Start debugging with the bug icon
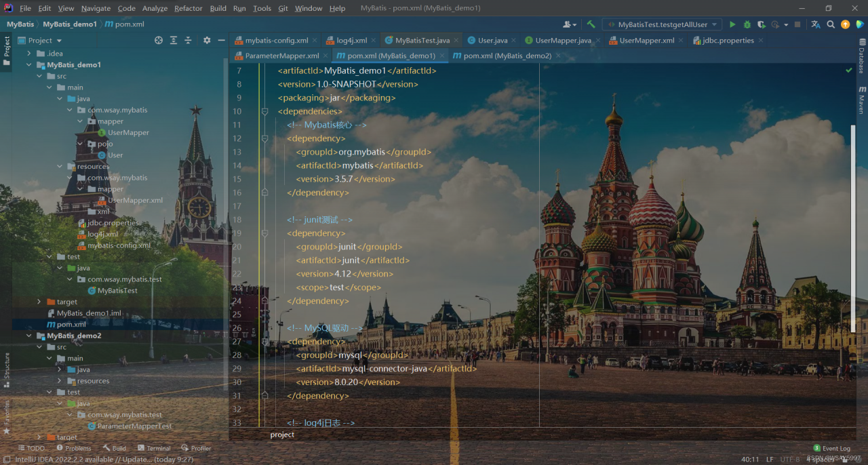 [x=747, y=24]
